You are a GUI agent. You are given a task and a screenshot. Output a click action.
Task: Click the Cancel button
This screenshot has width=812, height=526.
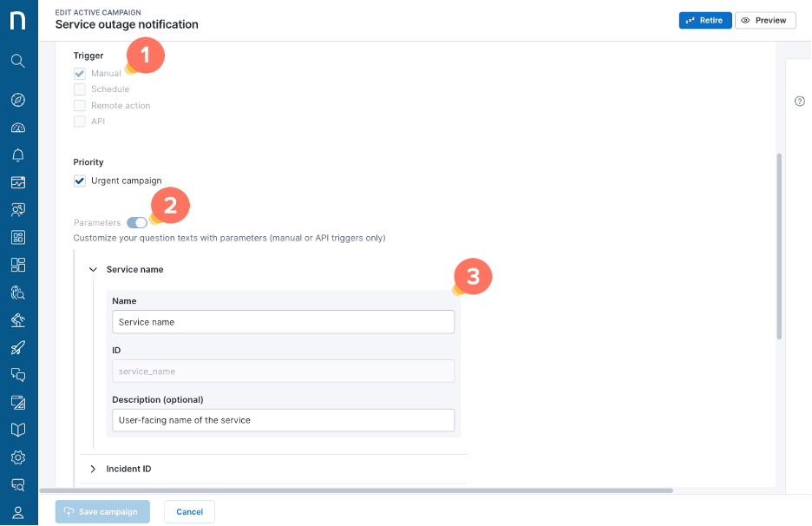189,512
